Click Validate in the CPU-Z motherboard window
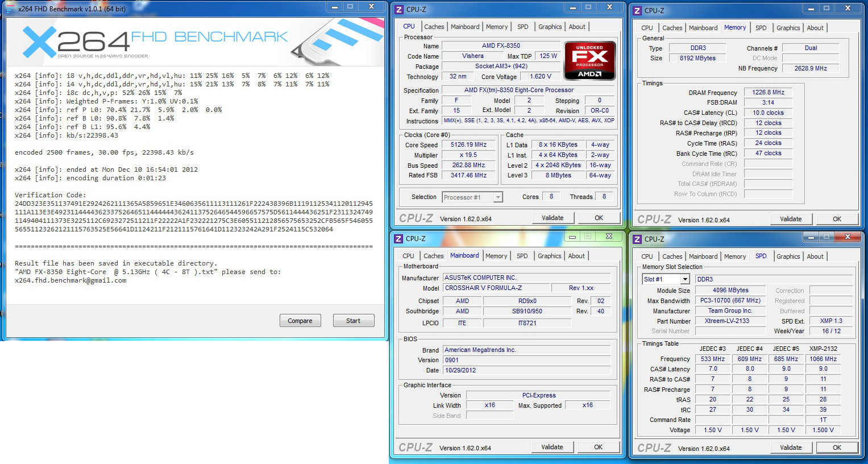868x464 pixels. click(x=552, y=447)
